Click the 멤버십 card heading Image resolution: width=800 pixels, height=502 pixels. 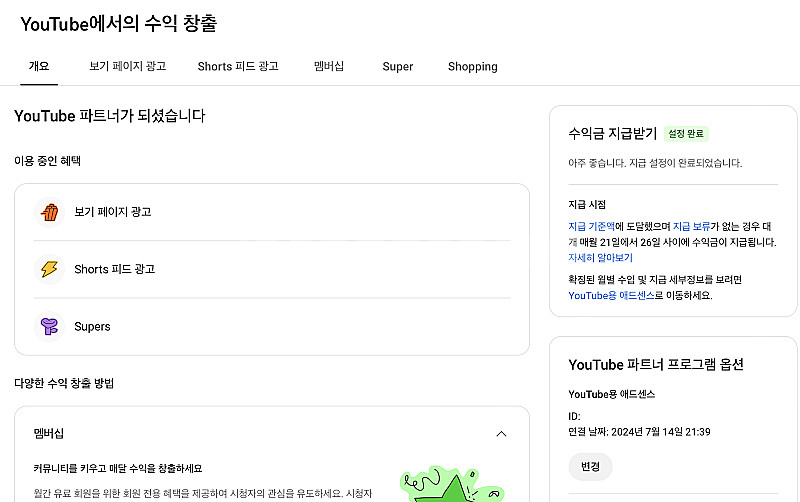coord(48,434)
